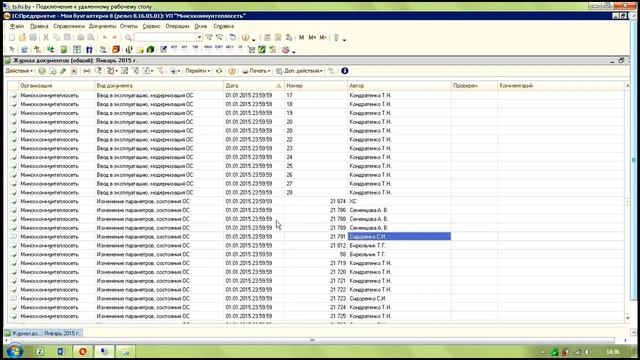
Task: Click inside the toolbar search text field
Action: click(x=165, y=38)
